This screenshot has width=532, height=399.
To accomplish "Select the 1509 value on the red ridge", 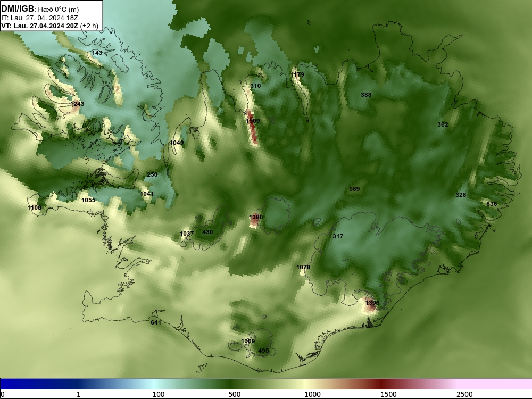I will tap(253, 120).
